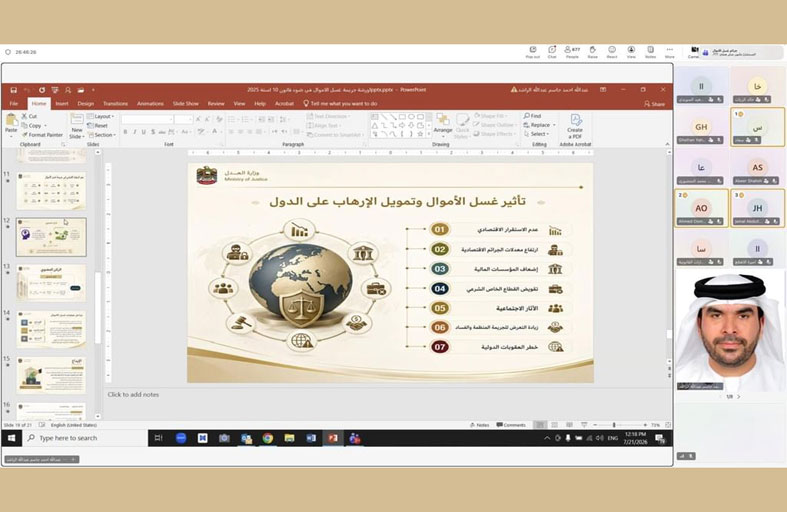Open the Arrange menu in the Drawing group
Viewport: 787px width, 512px height.
(443, 124)
